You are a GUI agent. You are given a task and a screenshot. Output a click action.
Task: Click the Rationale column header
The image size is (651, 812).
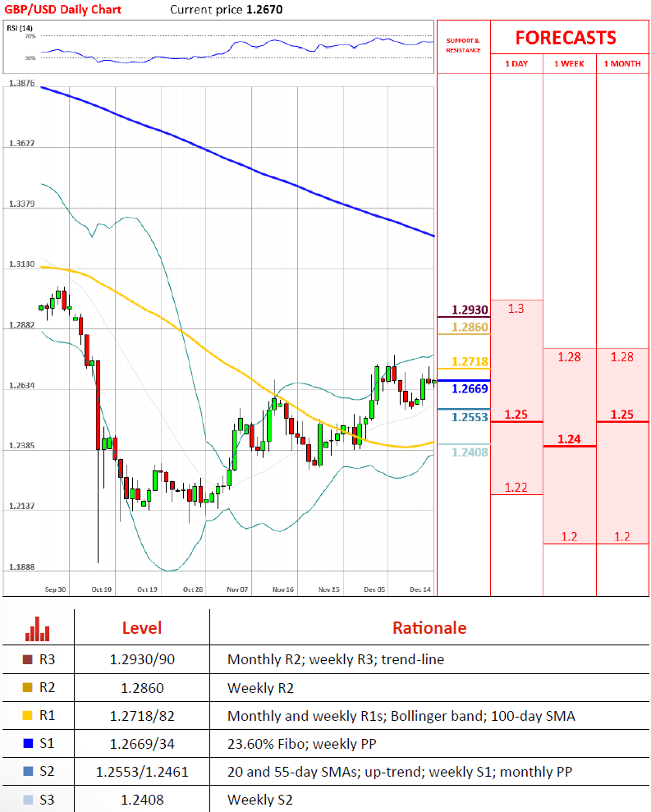point(429,627)
